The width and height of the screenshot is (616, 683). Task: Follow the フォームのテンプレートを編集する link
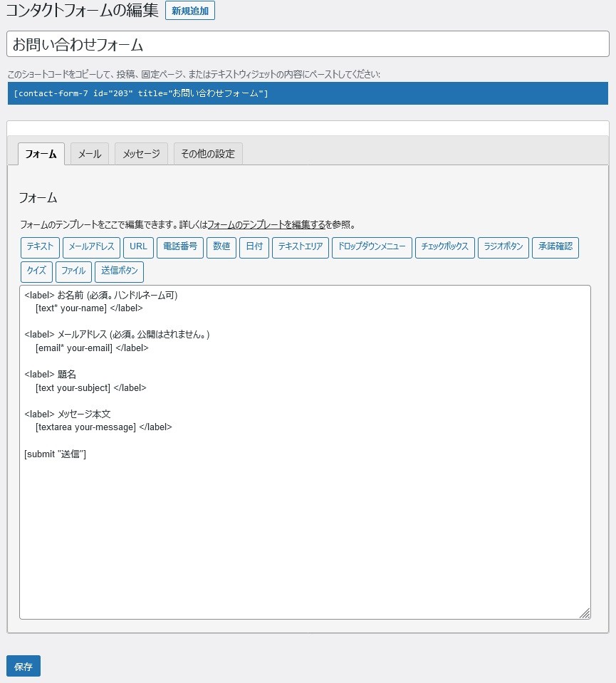coord(266,225)
